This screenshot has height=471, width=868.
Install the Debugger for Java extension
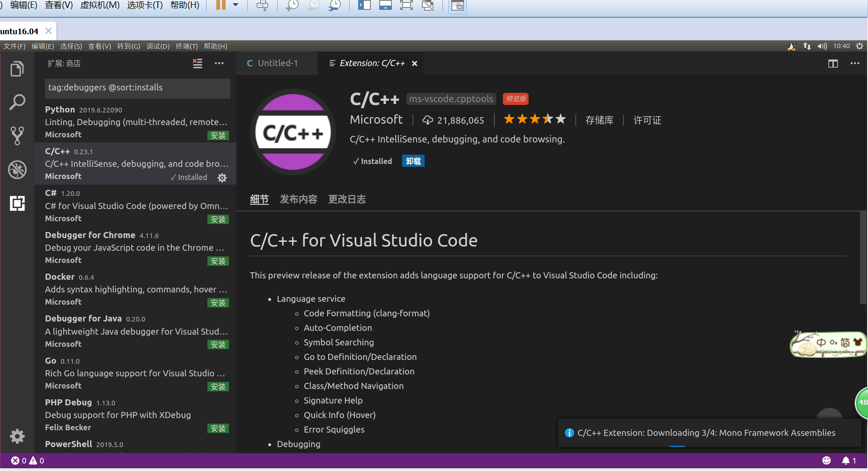pyautogui.click(x=218, y=344)
